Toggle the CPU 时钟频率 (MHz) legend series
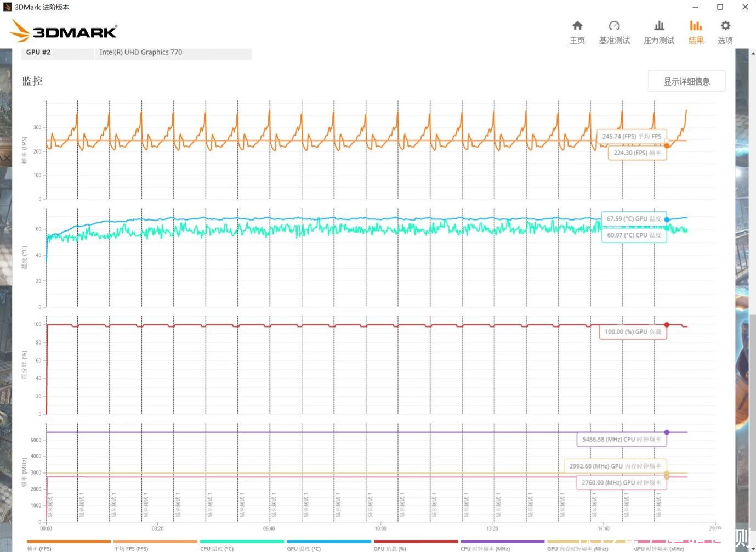The height and width of the screenshot is (552, 756). (x=502, y=545)
